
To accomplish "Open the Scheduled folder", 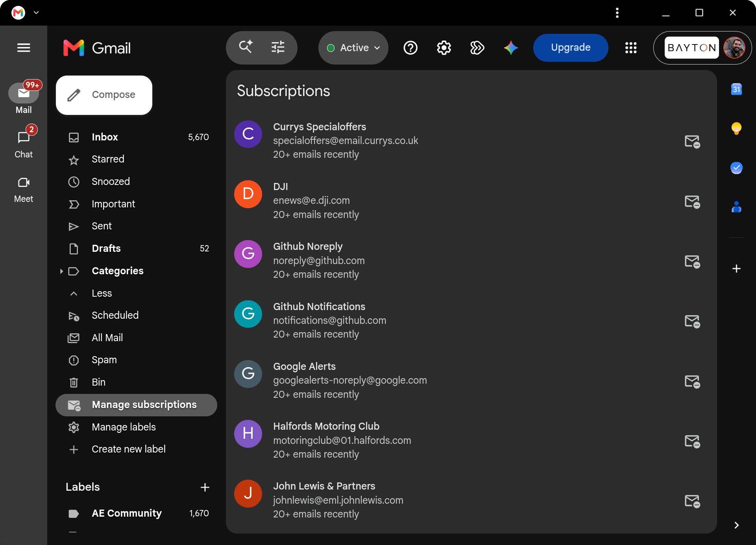I will pos(136,315).
